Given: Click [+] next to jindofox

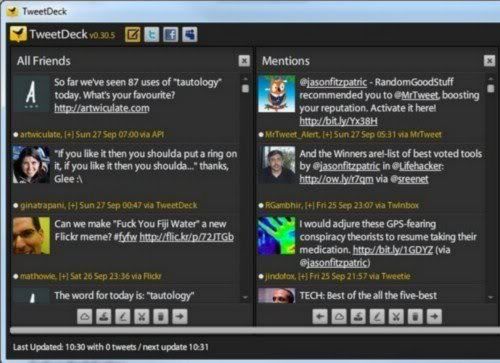Looking at the screenshot, I should point(303,276).
